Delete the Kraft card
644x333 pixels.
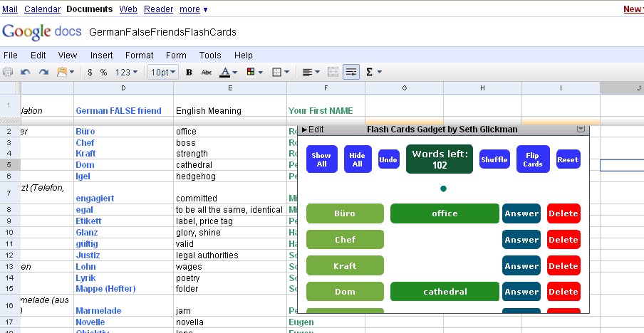563,265
